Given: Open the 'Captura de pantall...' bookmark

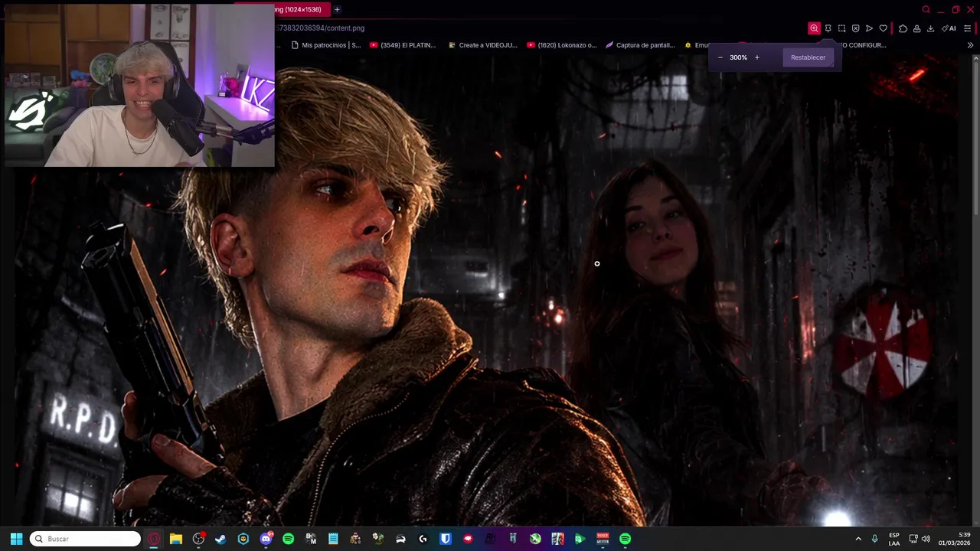Looking at the screenshot, I should pyautogui.click(x=640, y=45).
